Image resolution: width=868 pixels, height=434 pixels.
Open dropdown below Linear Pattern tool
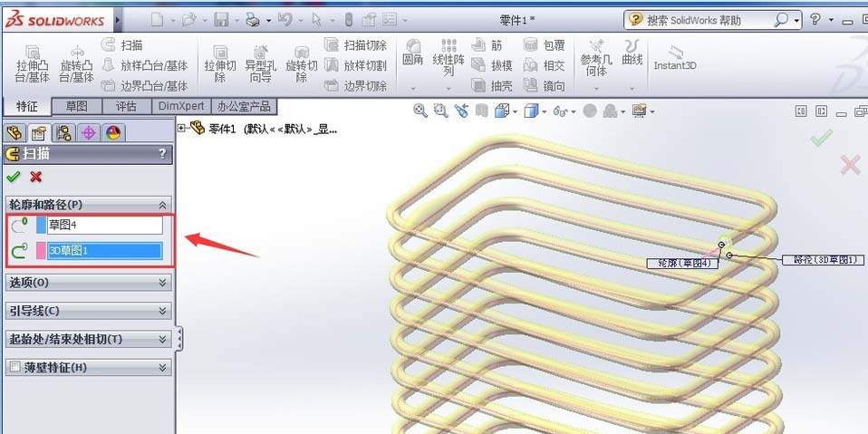click(x=448, y=89)
